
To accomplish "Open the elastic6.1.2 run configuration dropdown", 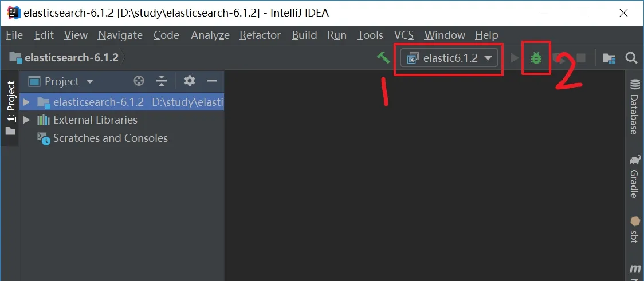I will click(x=449, y=58).
